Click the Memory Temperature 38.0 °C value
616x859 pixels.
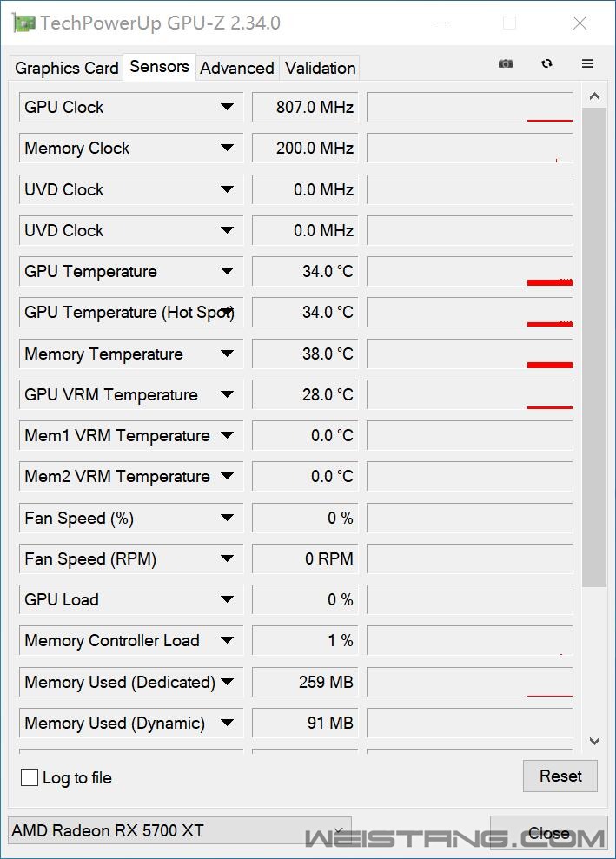click(305, 354)
